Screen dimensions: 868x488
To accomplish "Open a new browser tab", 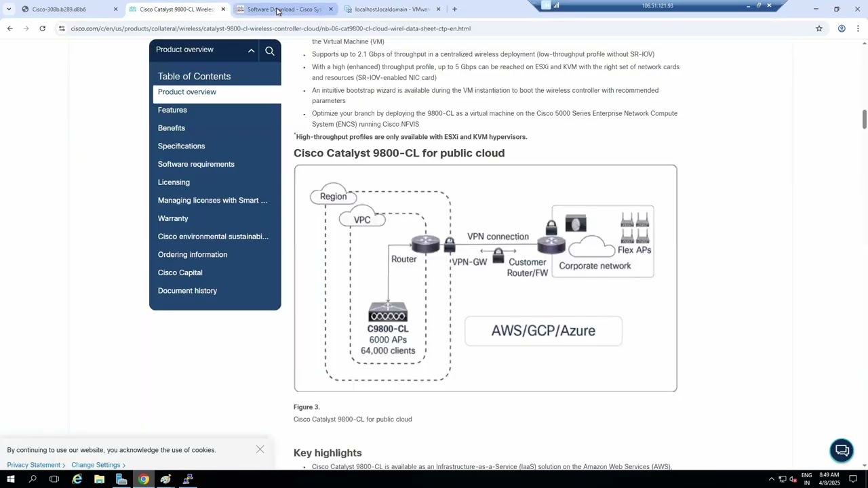I will (x=454, y=9).
